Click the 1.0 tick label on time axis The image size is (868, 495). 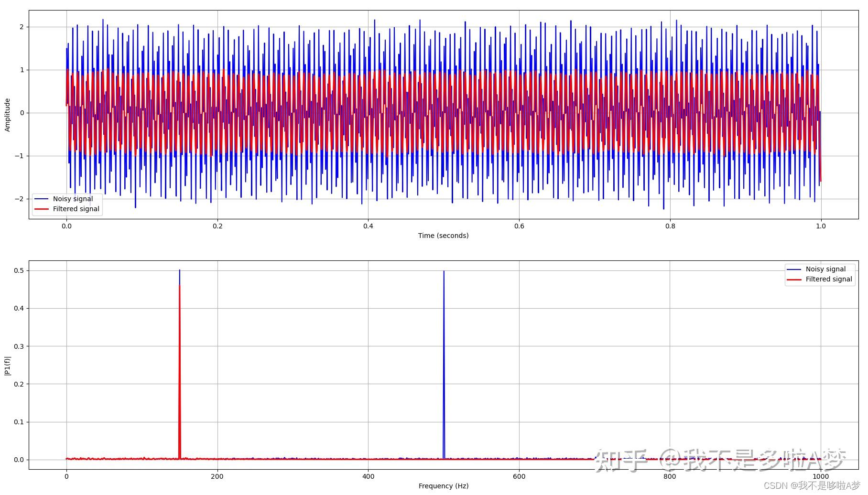click(821, 226)
